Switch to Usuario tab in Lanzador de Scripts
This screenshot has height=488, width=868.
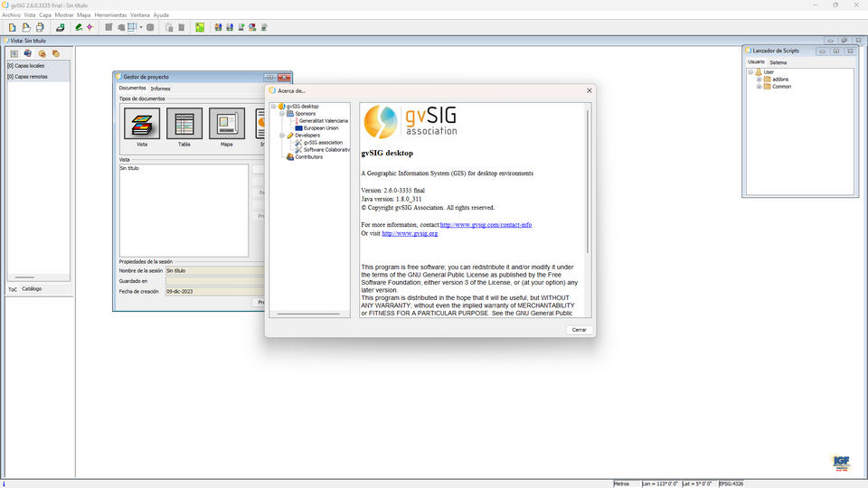[x=756, y=62]
